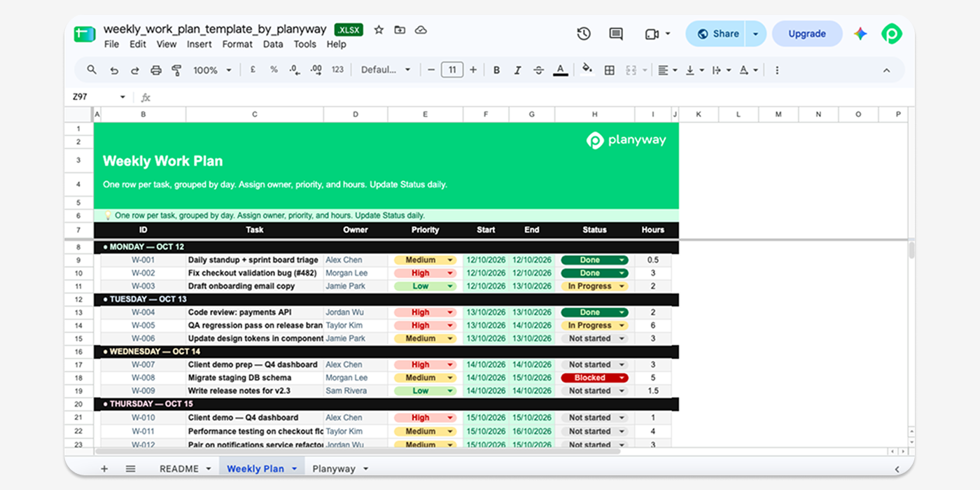Open the Insert menu
This screenshot has height=490, width=980.
click(199, 44)
